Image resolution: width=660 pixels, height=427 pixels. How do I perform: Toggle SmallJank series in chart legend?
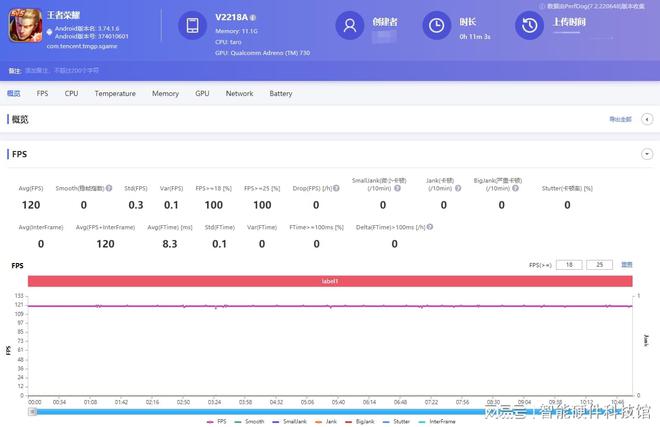click(290, 422)
